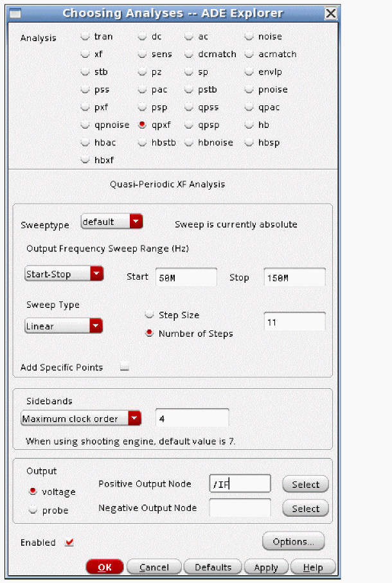This screenshot has width=392, height=583.
Task: Select the dc analysis option
Action: pyautogui.click(x=142, y=37)
